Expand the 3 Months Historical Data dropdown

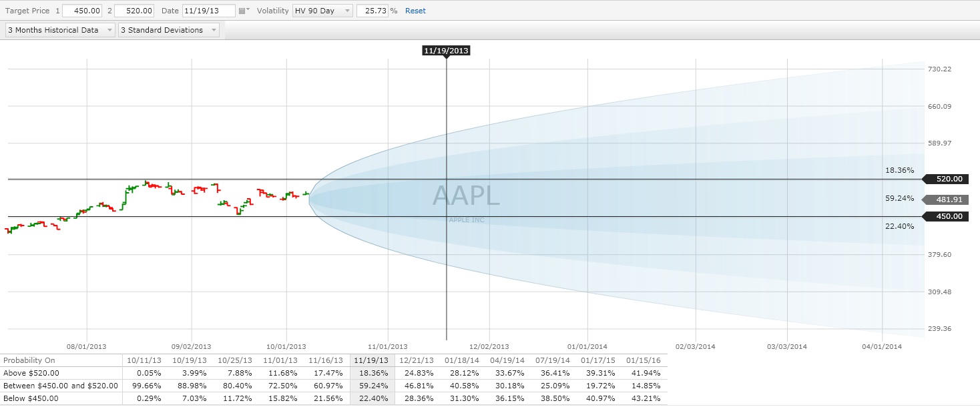click(x=60, y=30)
